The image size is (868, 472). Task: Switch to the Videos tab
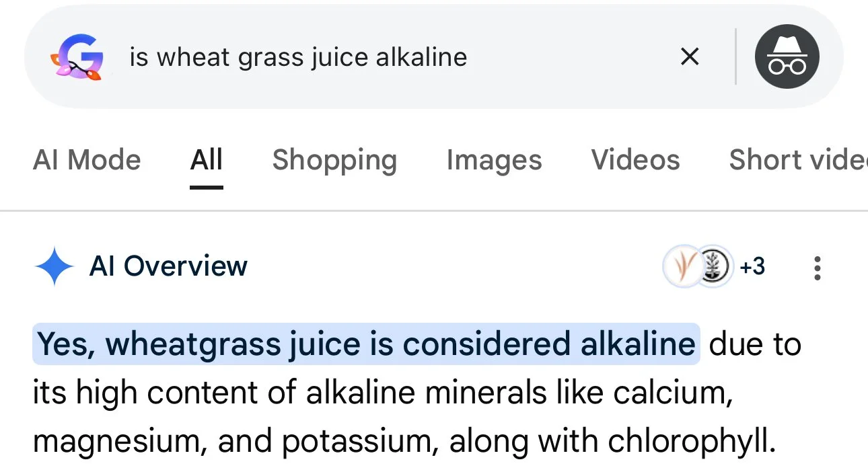[x=635, y=160]
